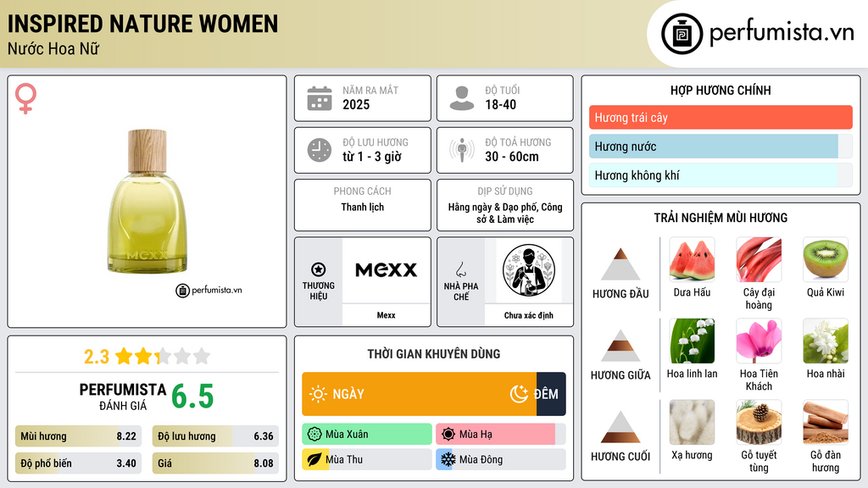The image size is (868, 488).
Task: Click the pink female gender symbol
Action: [x=25, y=98]
